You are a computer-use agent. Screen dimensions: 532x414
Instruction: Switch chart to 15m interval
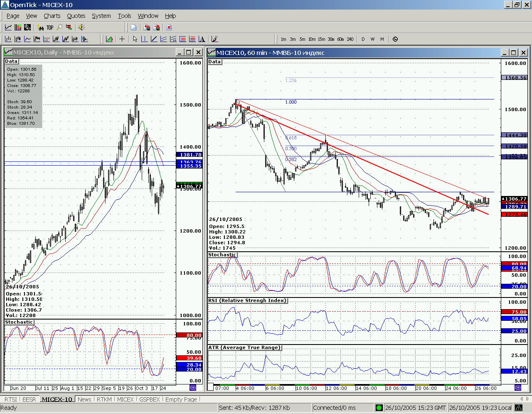(322, 39)
